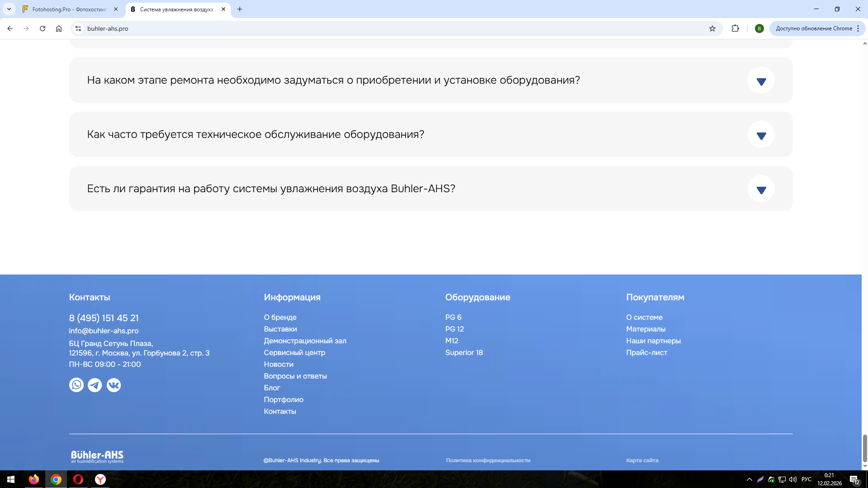This screenshot has width=868, height=488.
Task: Click the ПН-ВС 09:00 - 21:00 hours text
Action: (105, 364)
